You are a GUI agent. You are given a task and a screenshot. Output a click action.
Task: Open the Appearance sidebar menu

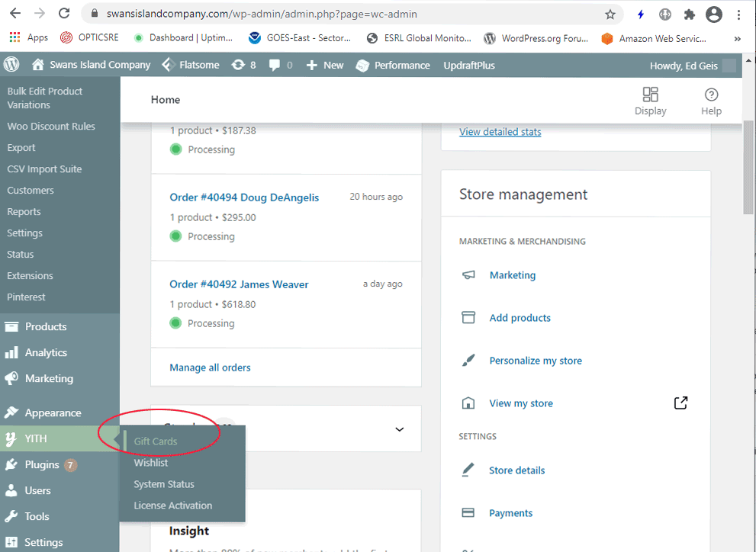[60, 412]
